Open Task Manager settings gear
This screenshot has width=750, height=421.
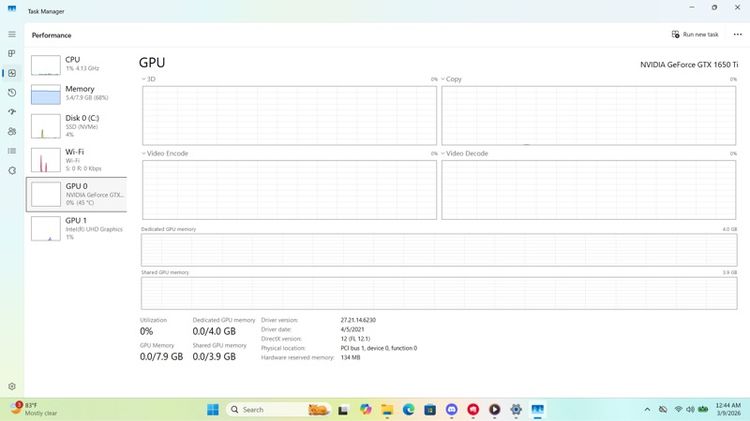[x=12, y=386]
